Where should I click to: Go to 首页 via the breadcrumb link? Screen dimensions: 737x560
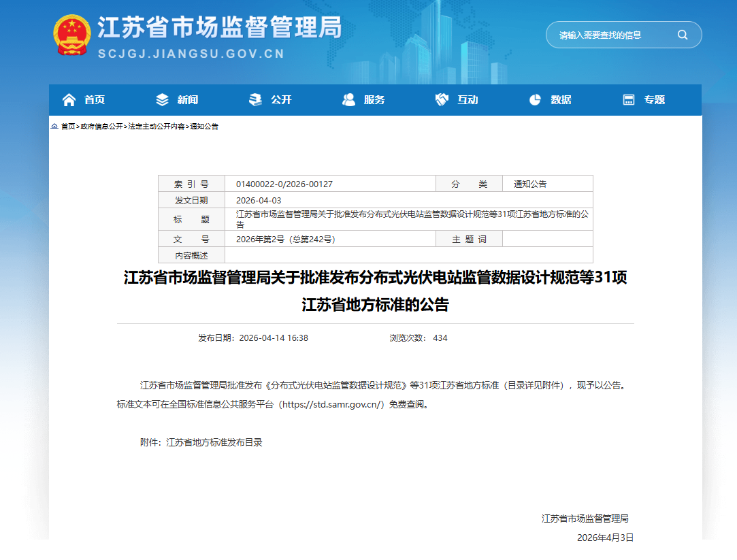[x=68, y=127]
